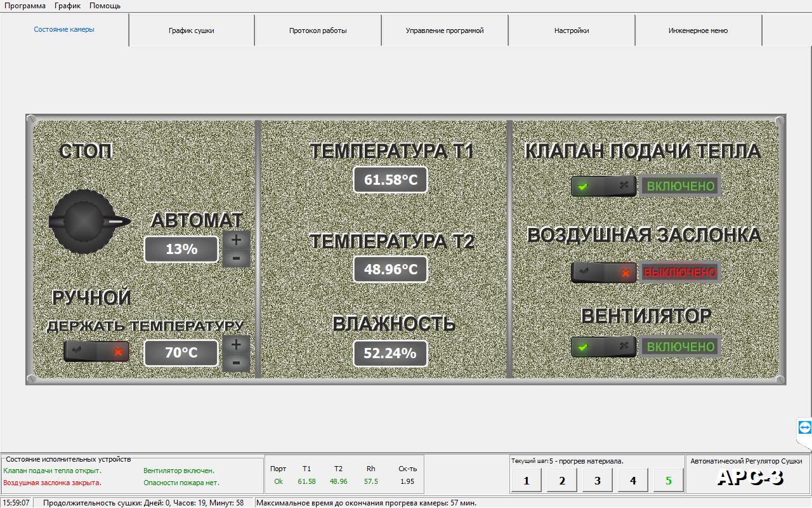Click the Продолжительность сушки status text

tap(143, 502)
